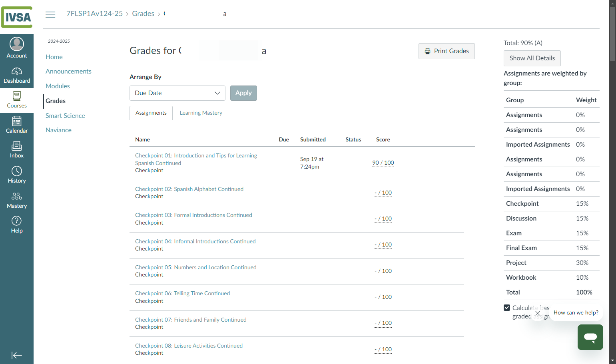The height and width of the screenshot is (364, 616).
Task: Click the Apply button
Action: 243,93
